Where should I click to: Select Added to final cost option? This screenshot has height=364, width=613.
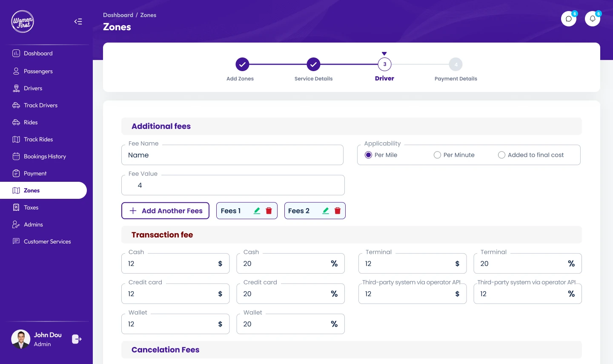click(x=501, y=155)
